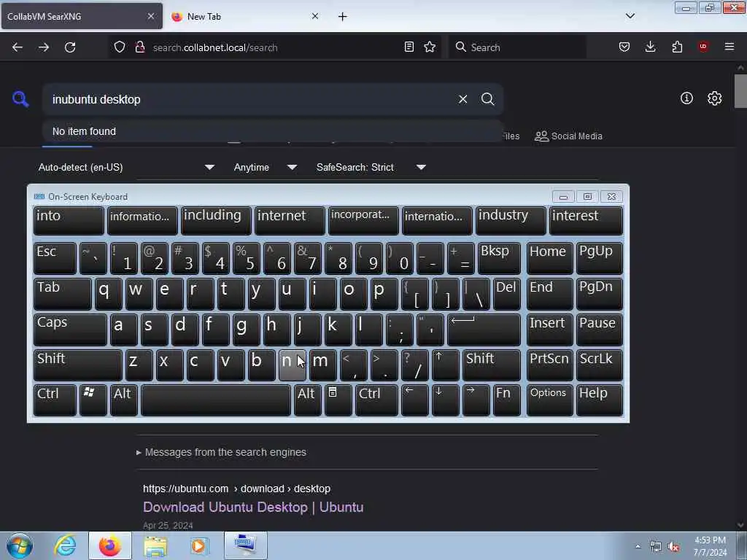Choose the 'into' word prediction
Viewport: 747px width, 560px height.
69,220
